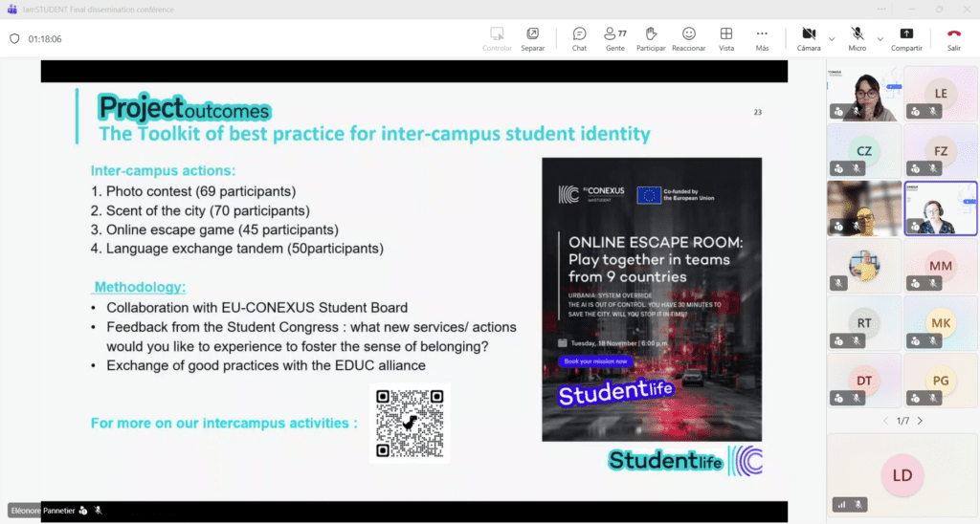
Task: Unmute with the Micro toggle
Action: [857, 38]
